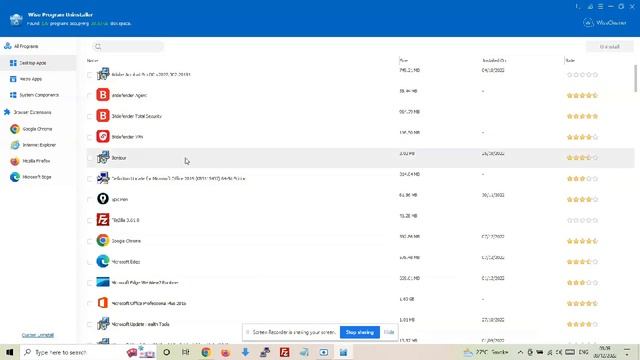640x360 pixels.
Task: Click the FileZilla empty star rating
Action: 582,220
